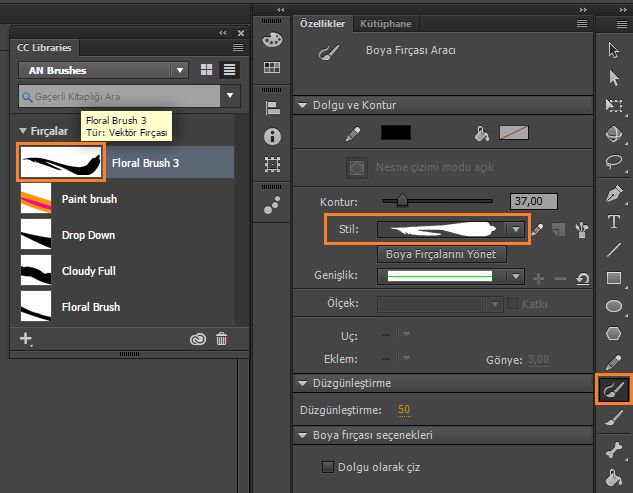Select the PolyStar hexagon tool

coord(614,334)
